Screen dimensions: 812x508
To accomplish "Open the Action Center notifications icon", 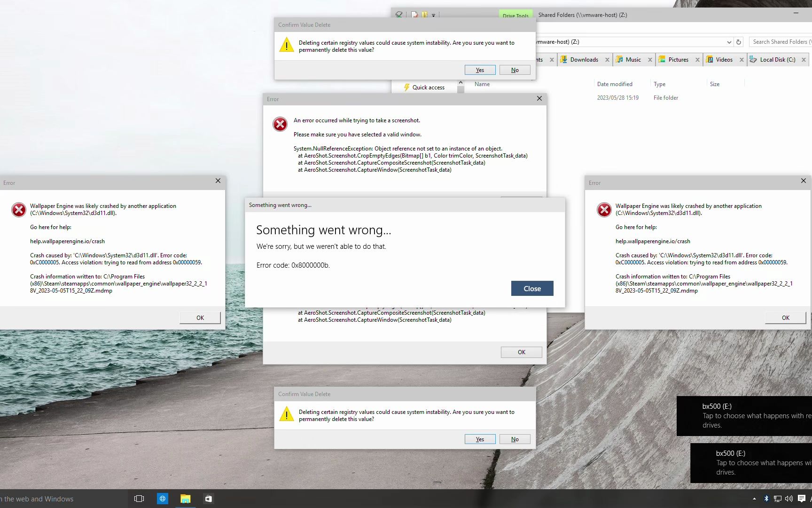I will point(802,499).
